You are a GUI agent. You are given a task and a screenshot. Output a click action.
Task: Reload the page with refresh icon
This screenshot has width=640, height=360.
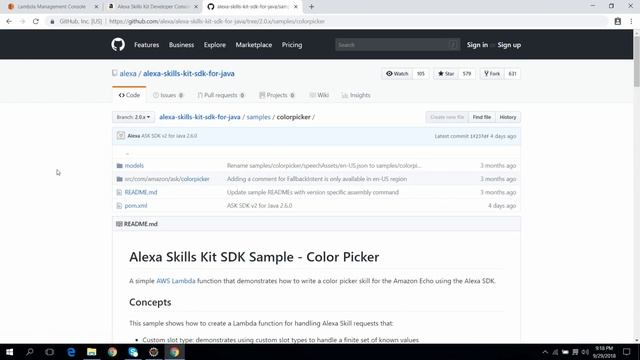(36, 21)
